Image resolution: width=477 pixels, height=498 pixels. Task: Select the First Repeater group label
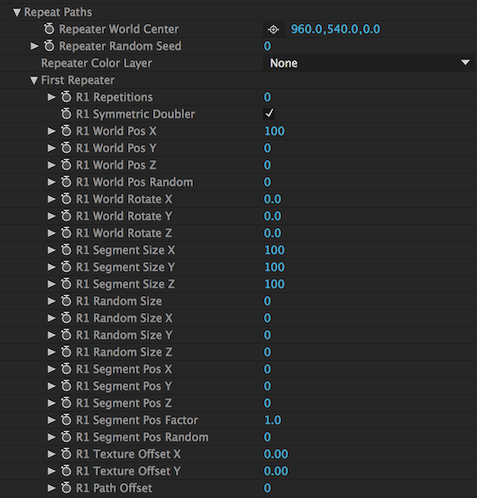78,80
